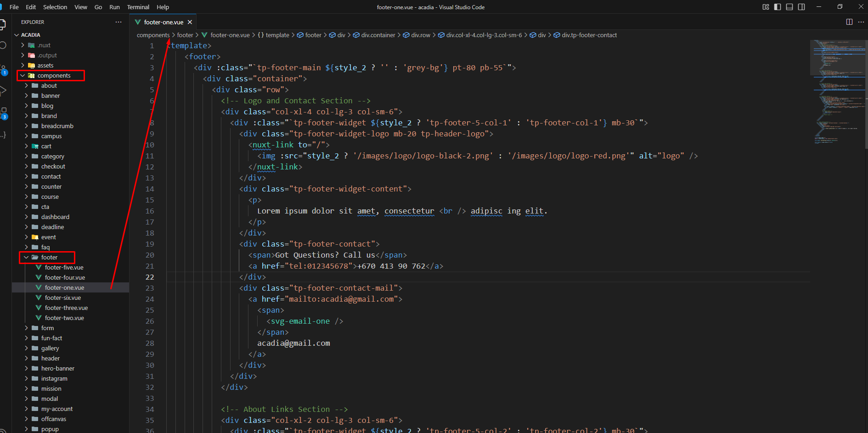The image size is (868, 433).
Task: Open editor More Actions ellipsis menu
Action: pos(861,22)
